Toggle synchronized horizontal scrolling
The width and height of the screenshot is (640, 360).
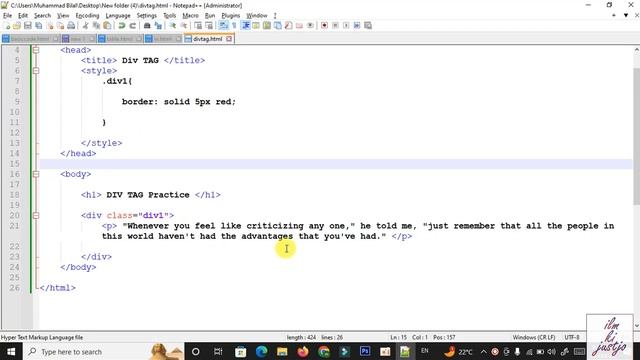point(209,26)
